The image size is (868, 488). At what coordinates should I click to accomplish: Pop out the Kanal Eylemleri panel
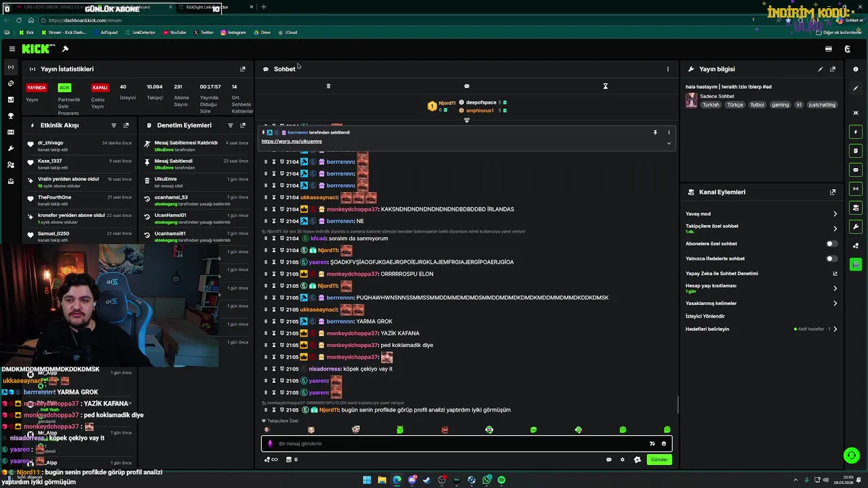click(x=833, y=192)
